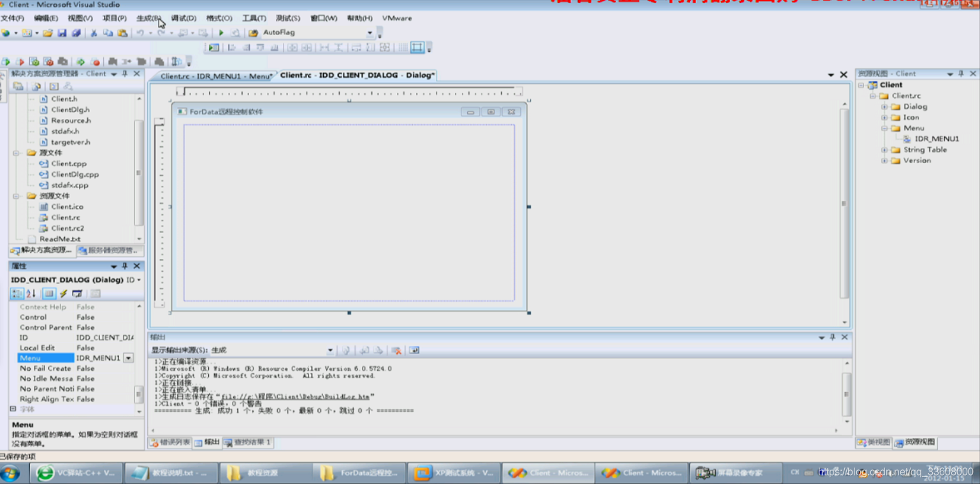The width and height of the screenshot is (980, 484).
Task: Open the IDD_CLIENT_DIALOG object selector dropdown
Action: 139,280
